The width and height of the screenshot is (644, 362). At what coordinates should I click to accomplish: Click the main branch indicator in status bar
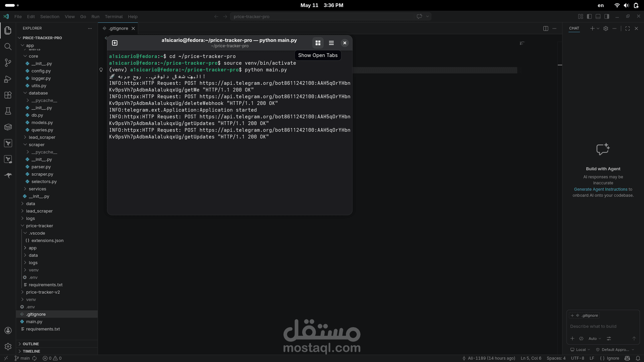pyautogui.click(x=22, y=358)
